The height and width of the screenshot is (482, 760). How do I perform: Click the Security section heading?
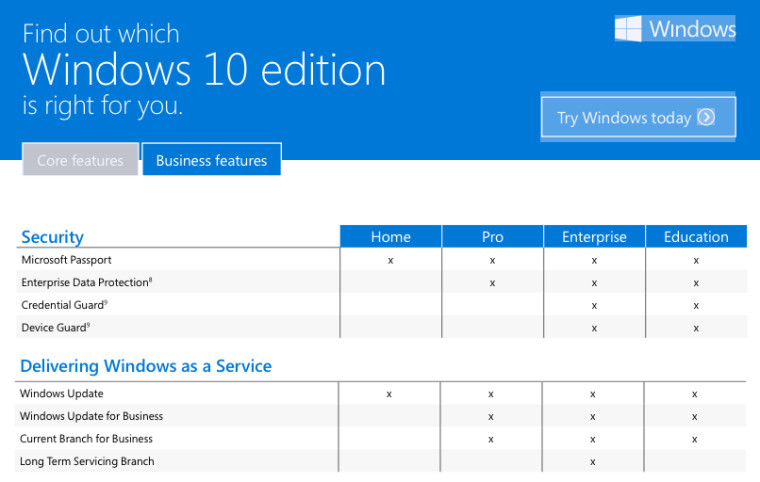point(53,237)
